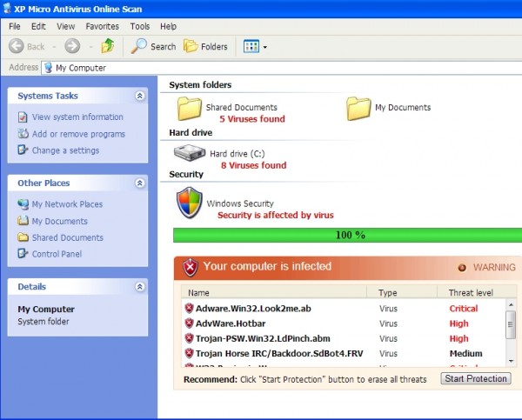Open the Favorites menu
Screen dimensions: 522x420
pyautogui.click(x=102, y=26)
